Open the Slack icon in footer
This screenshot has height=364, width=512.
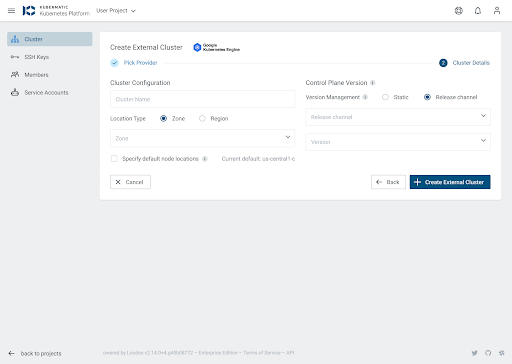[x=501, y=353]
